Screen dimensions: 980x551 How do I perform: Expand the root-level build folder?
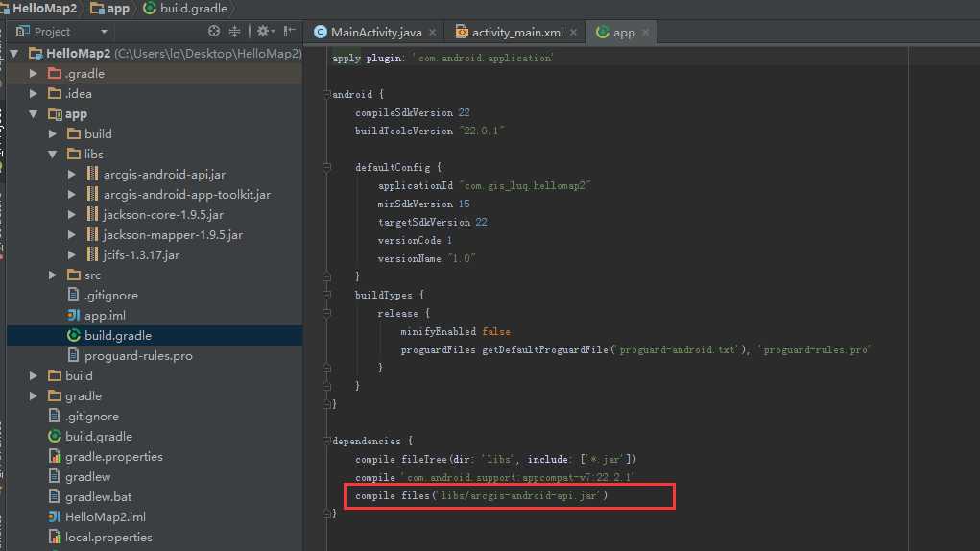(x=34, y=375)
